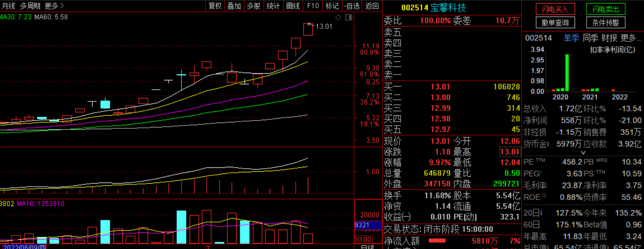Click the 复权 toolbar button
The image size is (644, 249).
215,6
